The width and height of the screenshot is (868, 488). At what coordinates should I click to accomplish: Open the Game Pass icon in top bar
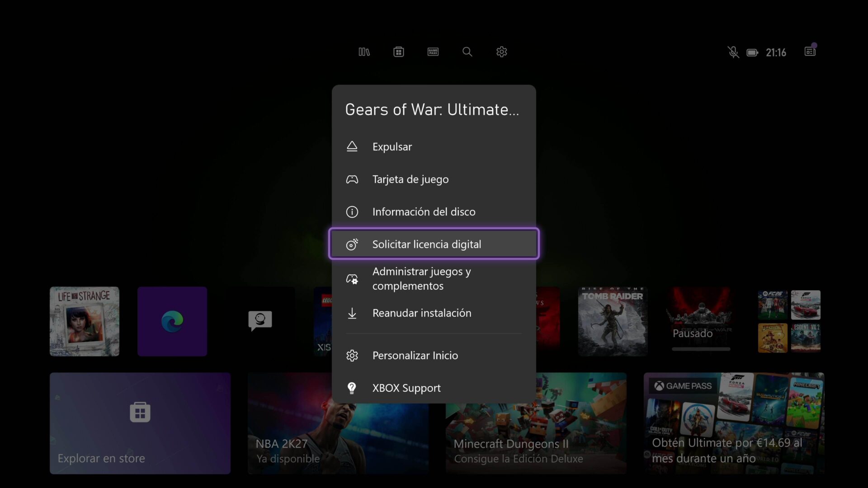coord(433,52)
